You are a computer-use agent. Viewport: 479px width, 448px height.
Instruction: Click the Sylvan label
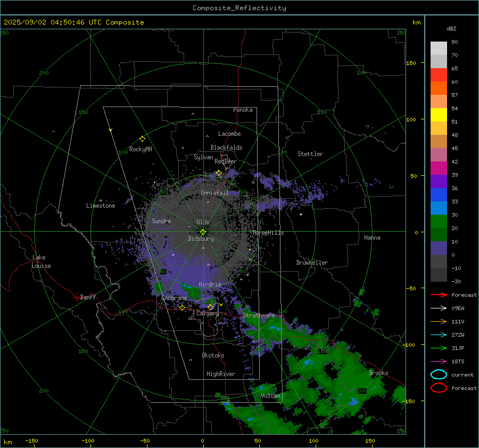pyautogui.click(x=203, y=157)
